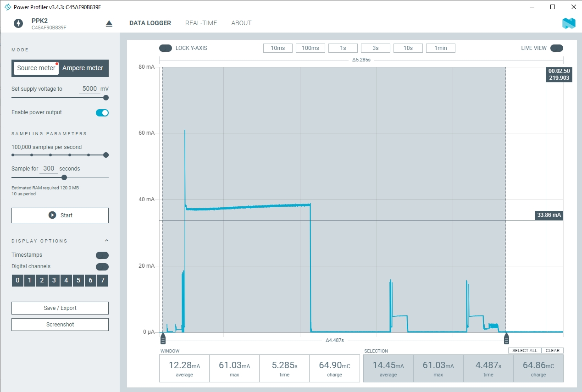Click the Sample for seconds input field
The image size is (582, 392).
49,169
